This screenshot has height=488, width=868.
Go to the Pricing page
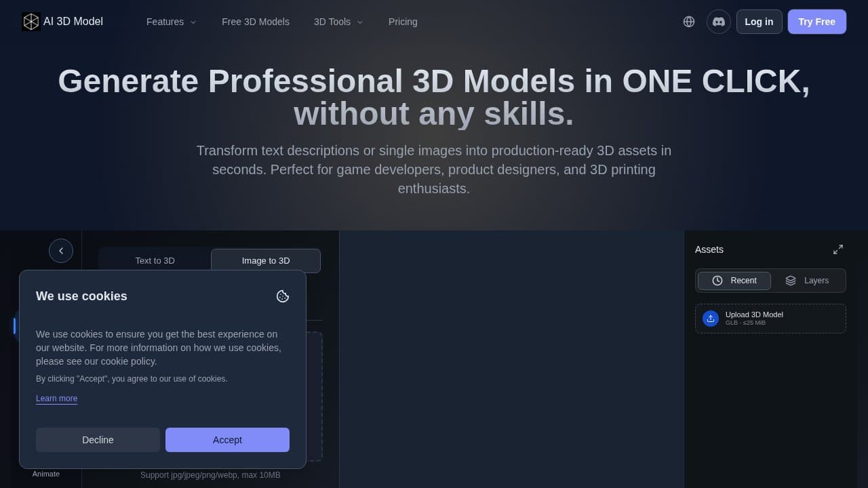403,22
